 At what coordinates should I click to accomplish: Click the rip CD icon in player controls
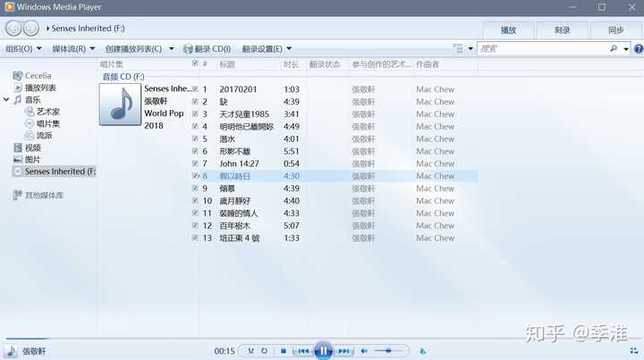coord(422,351)
